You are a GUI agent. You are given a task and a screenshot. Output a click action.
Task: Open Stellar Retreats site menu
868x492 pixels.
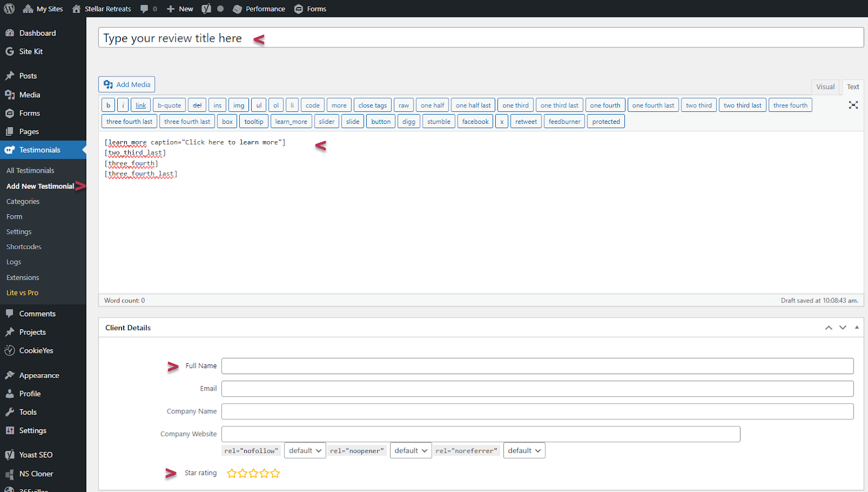(101, 9)
